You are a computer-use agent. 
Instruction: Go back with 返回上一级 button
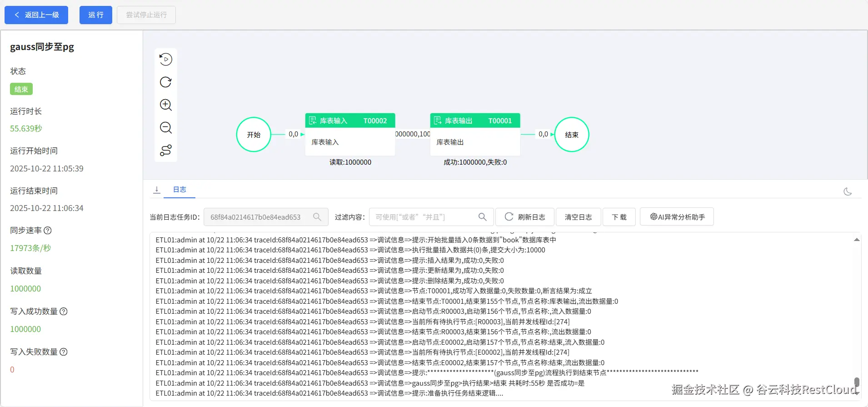[x=36, y=15]
